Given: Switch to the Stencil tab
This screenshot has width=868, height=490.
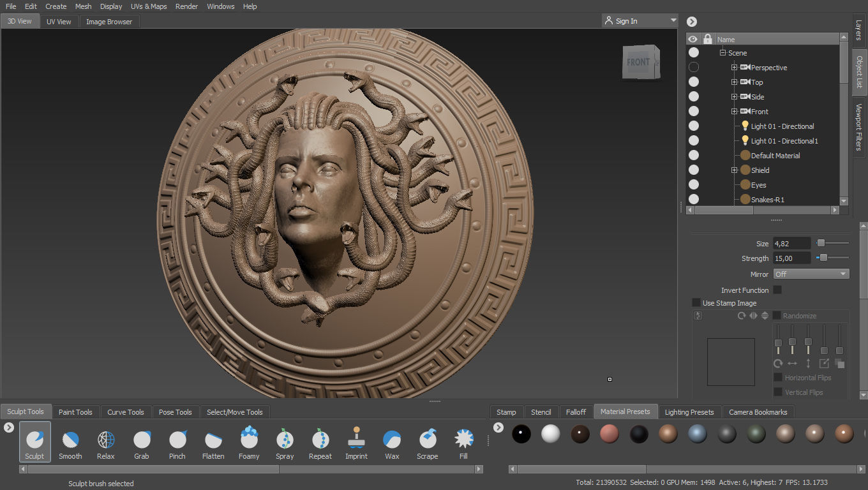Looking at the screenshot, I should click(541, 412).
